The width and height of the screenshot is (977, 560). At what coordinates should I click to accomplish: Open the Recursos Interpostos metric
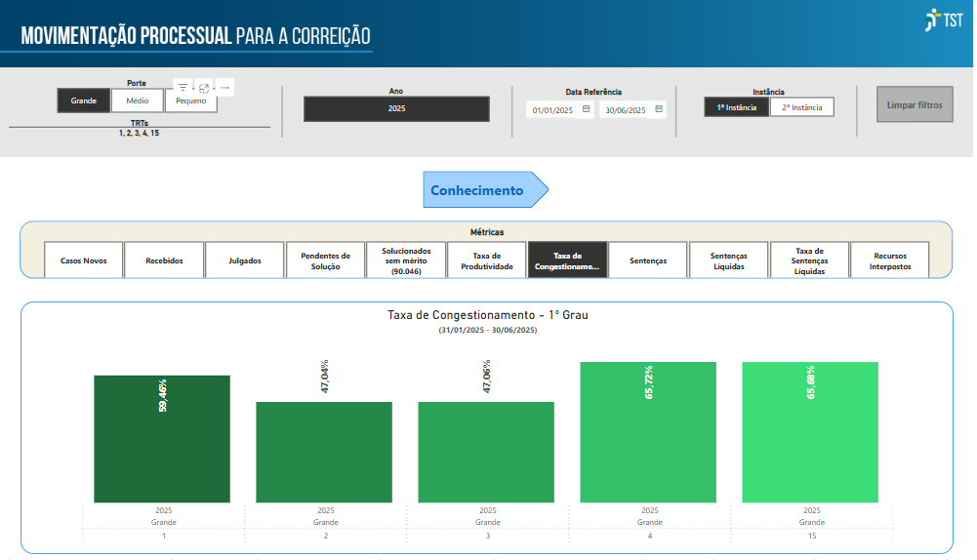coord(889,260)
